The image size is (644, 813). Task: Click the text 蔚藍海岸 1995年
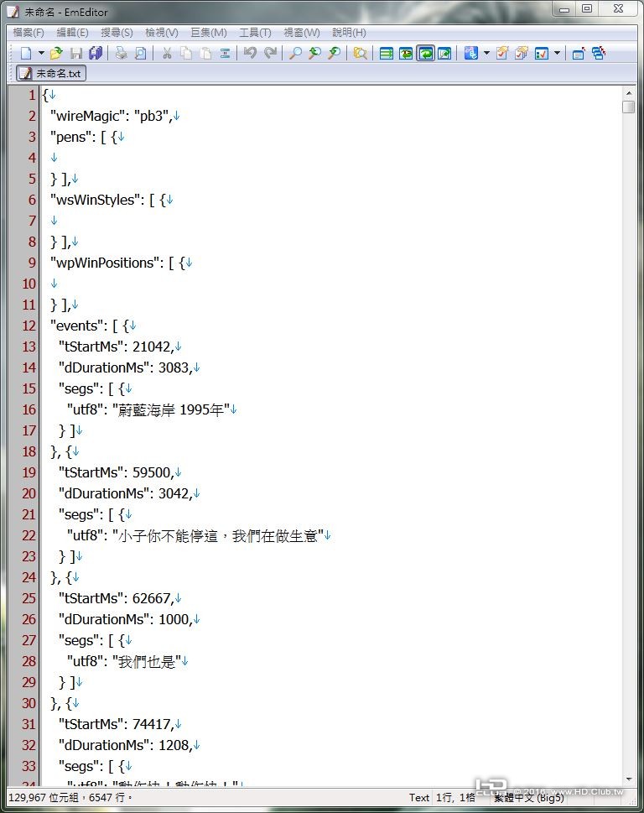[x=170, y=410]
